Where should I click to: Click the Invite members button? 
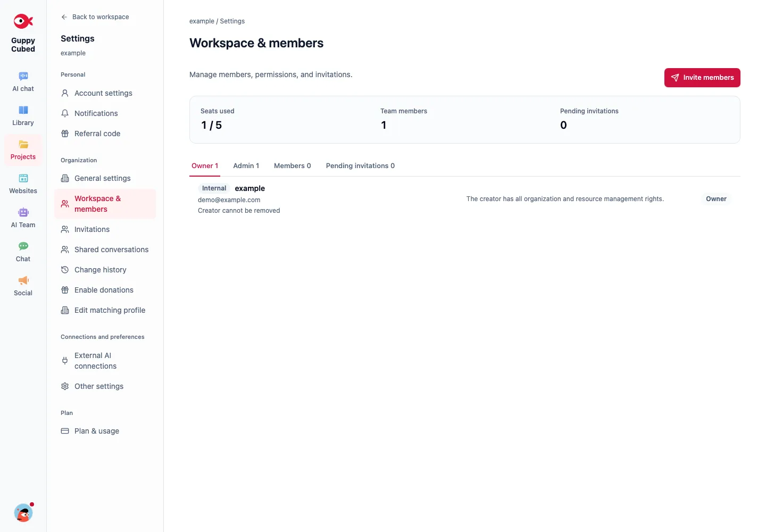click(702, 78)
